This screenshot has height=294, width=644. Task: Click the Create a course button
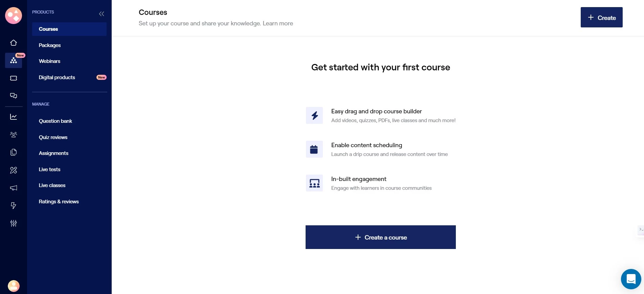[380, 237]
